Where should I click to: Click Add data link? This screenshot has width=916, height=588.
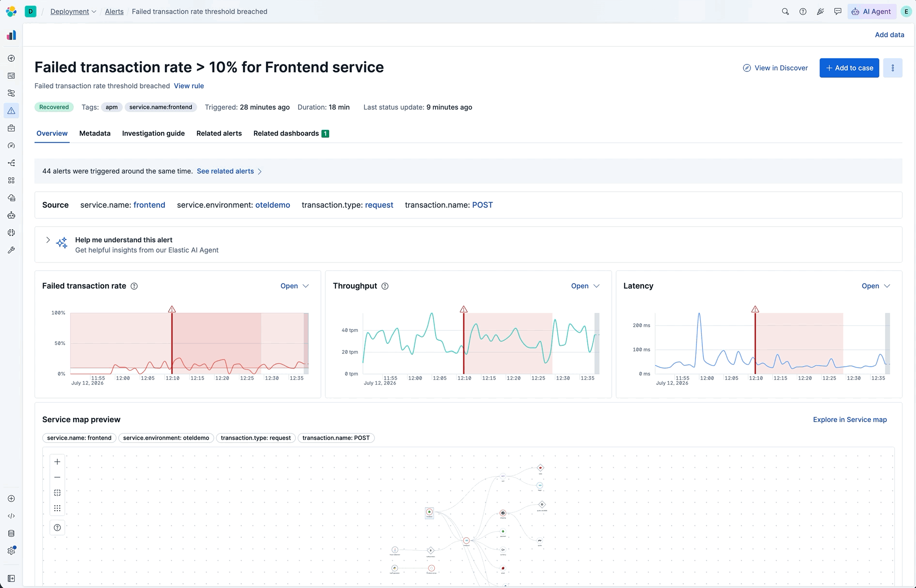tap(889, 35)
